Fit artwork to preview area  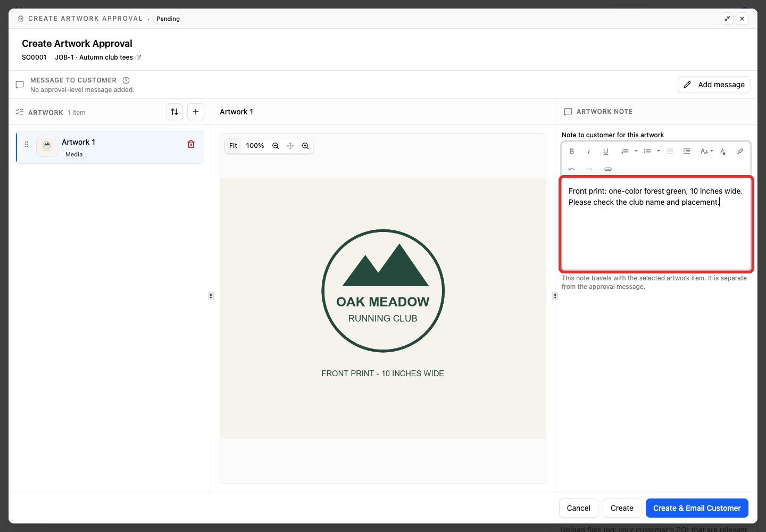233,146
